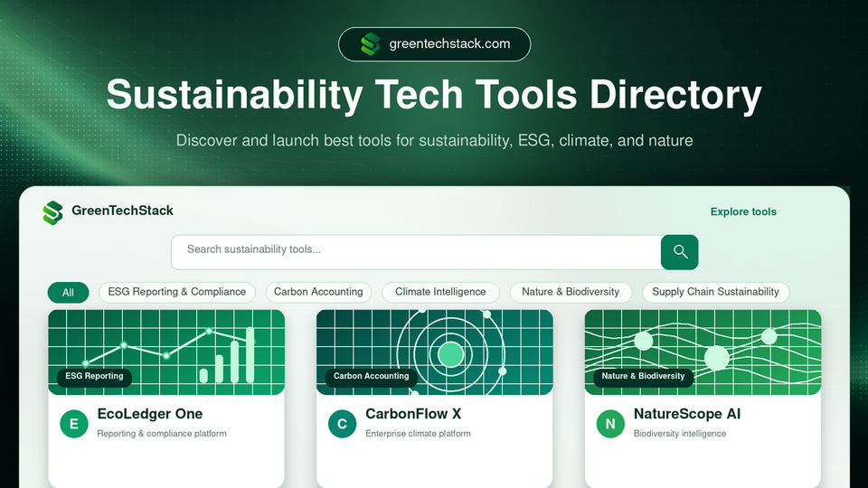Click the greentechstack.com URL pill

tap(435, 44)
